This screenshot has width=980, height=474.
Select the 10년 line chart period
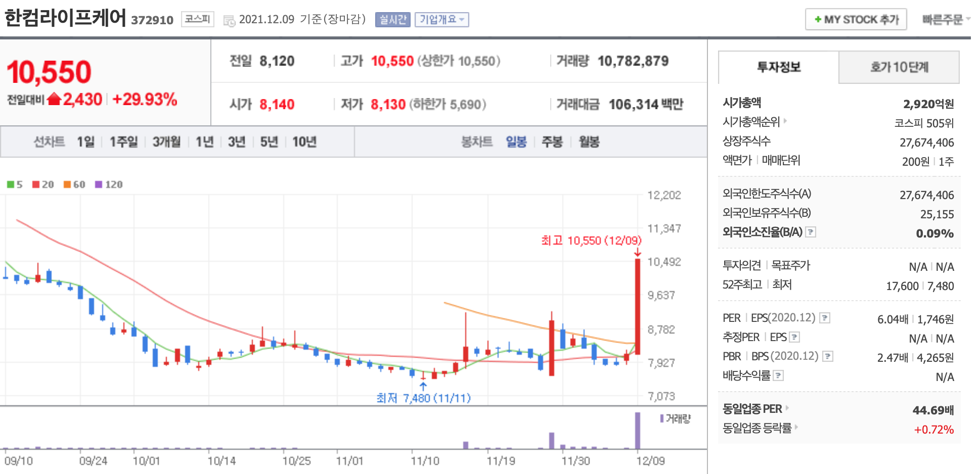[x=304, y=142]
